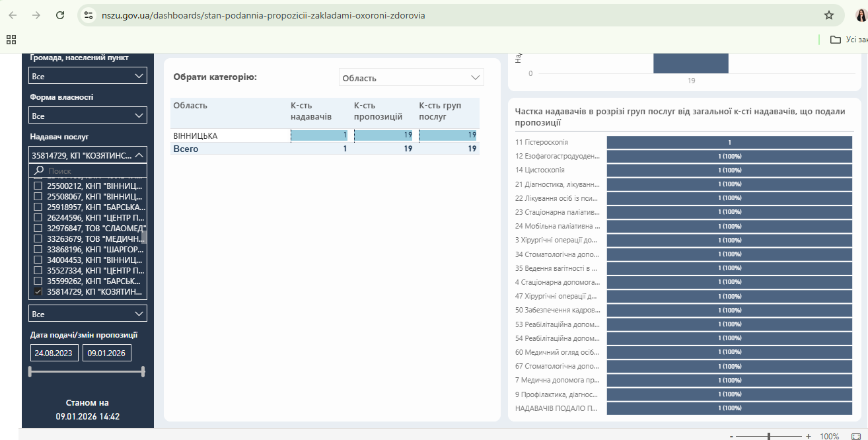Check provider 25918957 КНП "БАРСЬКА..."
The width and height of the screenshot is (868, 440).
click(x=38, y=207)
